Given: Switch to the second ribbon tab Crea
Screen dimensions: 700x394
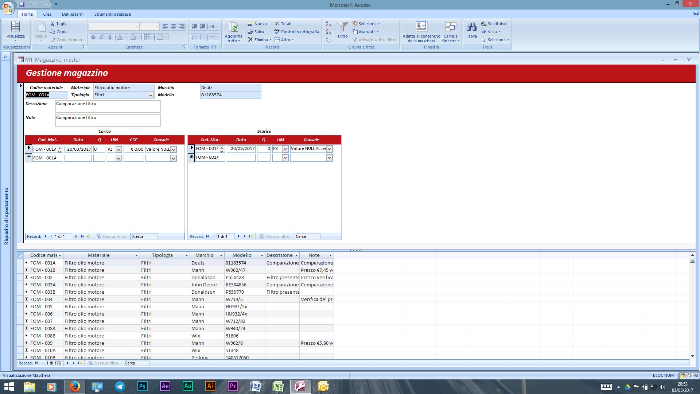Looking at the screenshot, I should [47, 14].
